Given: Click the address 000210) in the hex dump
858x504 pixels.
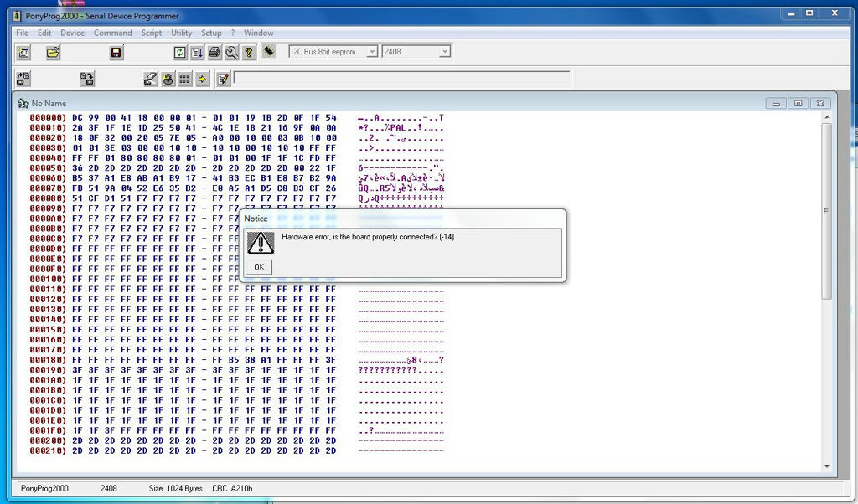Looking at the screenshot, I should point(48,450).
